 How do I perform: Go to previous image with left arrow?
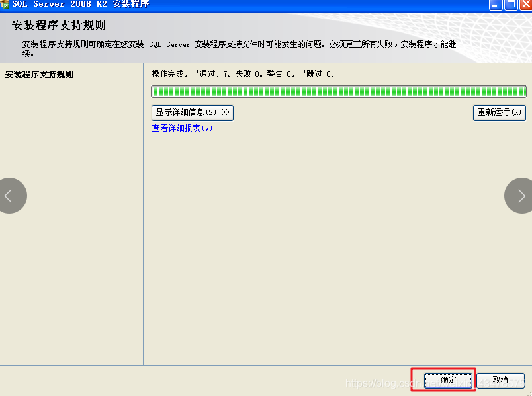click(x=10, y=196)
